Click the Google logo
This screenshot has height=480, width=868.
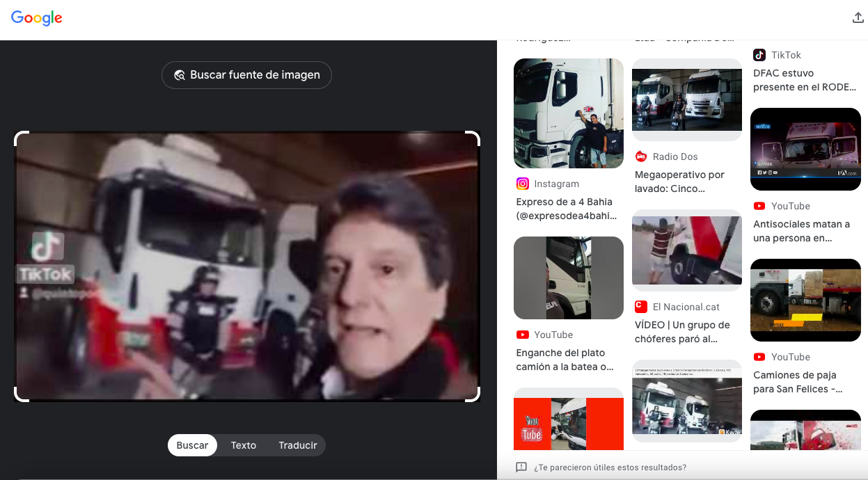pos(37,18)
